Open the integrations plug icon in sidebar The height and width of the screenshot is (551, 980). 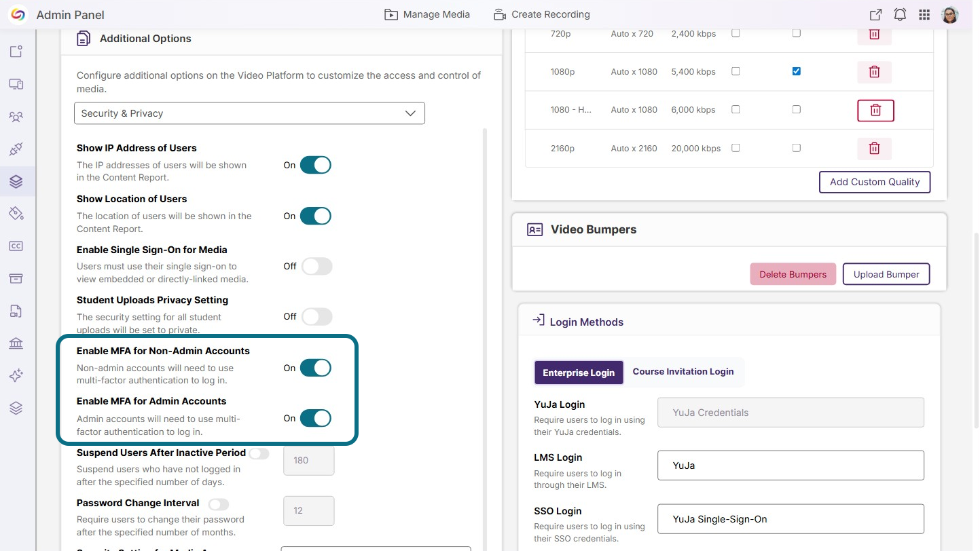point(16,149)
